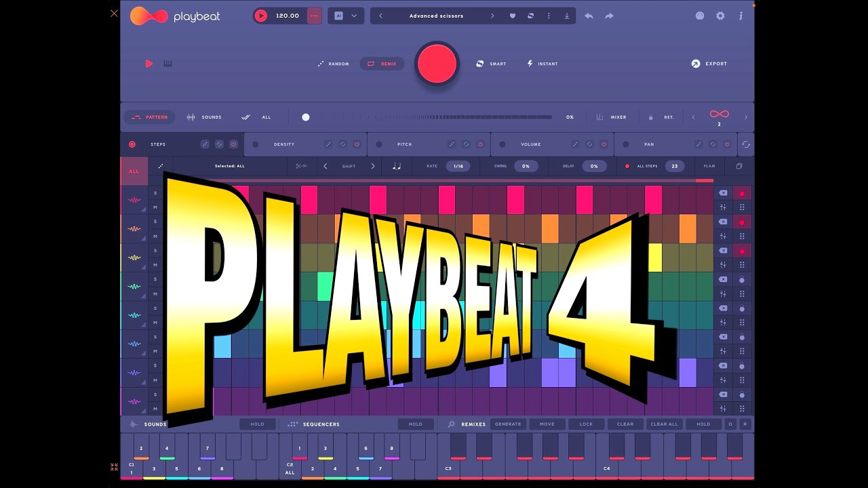
Task: Toggle the VOLUME power button
Action: tap(604, 144)
